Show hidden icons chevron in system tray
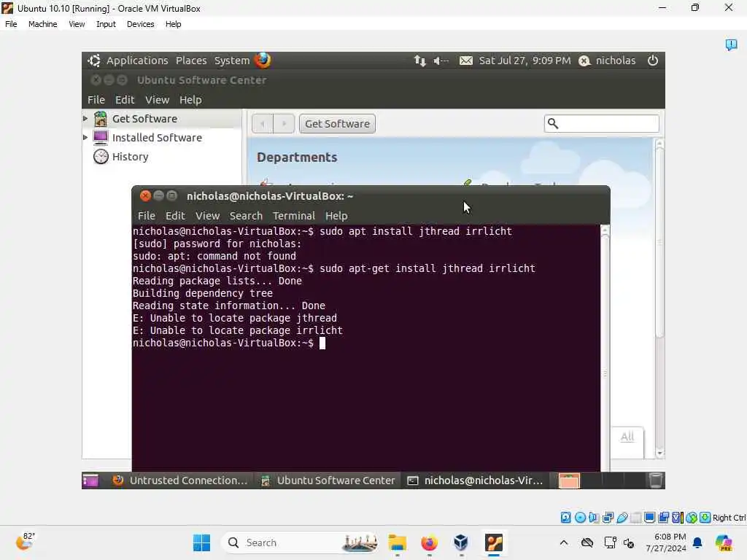747x560 pixels. 564,542
